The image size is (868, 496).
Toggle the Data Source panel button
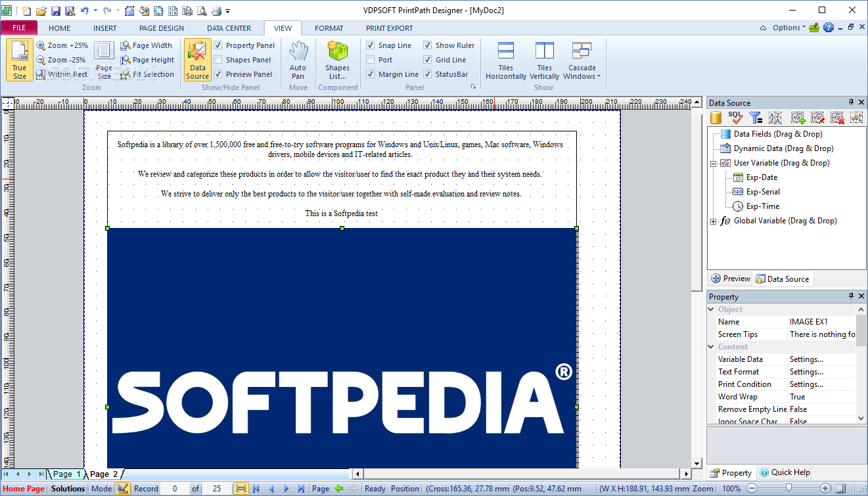(x=197, y=60)
